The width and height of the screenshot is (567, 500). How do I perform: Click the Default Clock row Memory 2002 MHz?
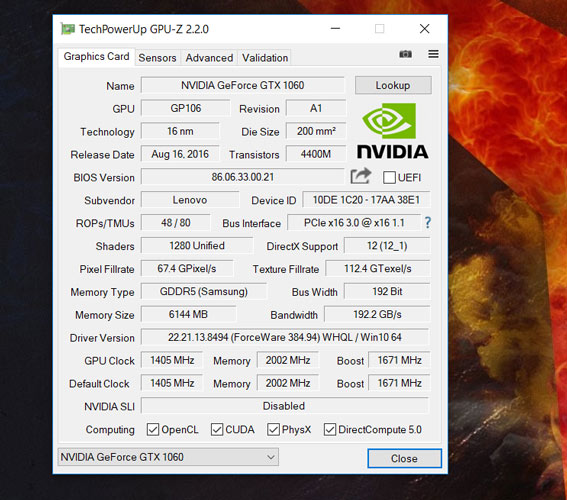click(288, 383)
